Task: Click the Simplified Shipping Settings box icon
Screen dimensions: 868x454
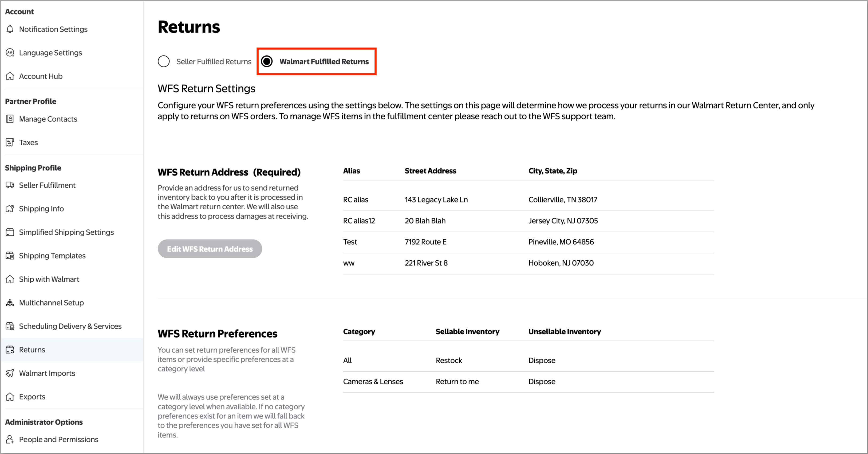Action: click(x=10, y=232)
